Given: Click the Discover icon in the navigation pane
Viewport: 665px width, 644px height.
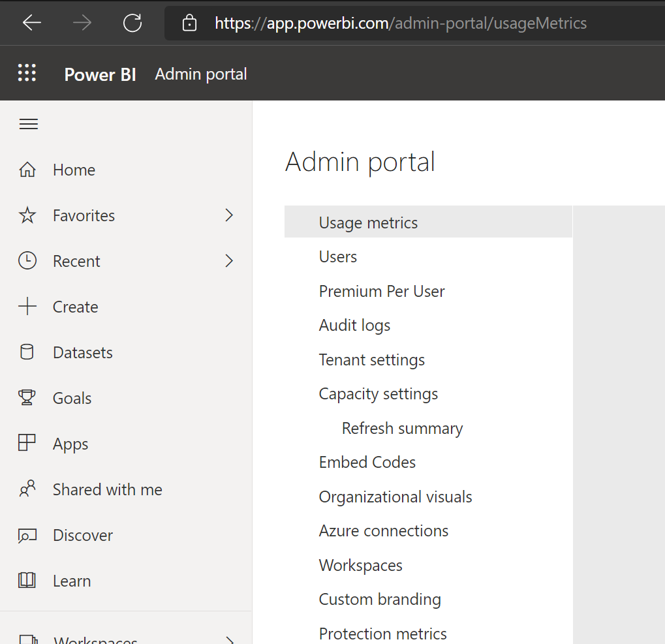Looking at the screenshot, I should 27,534.
